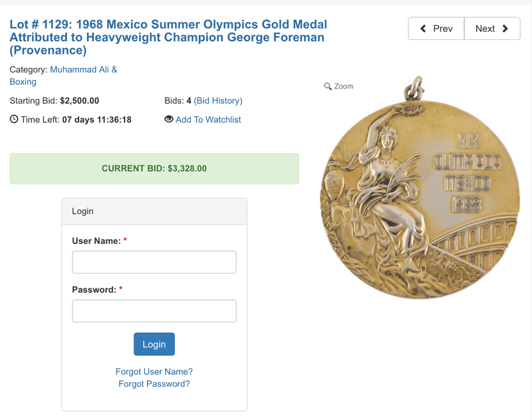Click into the Password field
The height and width of the screenshot is (420, 532).
tap(154, 311)
